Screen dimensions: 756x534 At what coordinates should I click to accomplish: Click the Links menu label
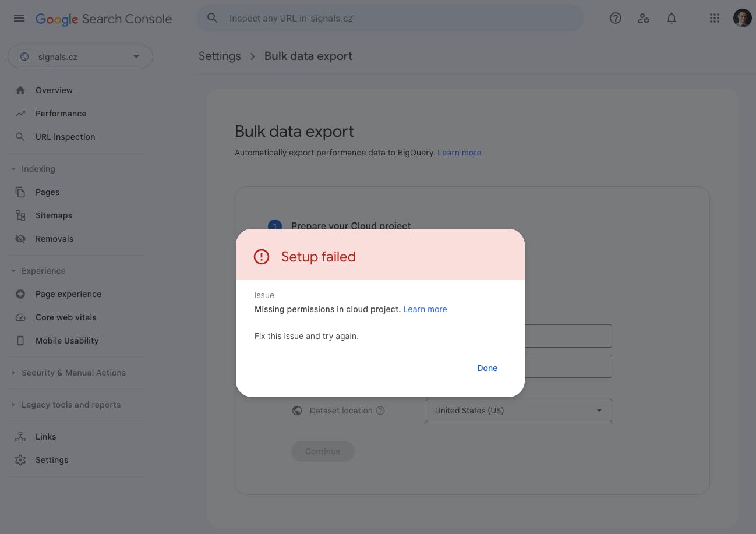(45, 437)
